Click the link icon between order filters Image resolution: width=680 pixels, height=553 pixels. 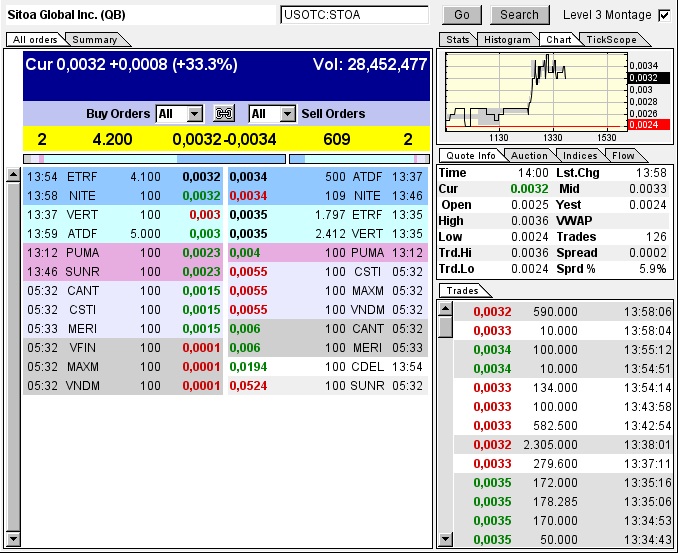coord(225,114)
